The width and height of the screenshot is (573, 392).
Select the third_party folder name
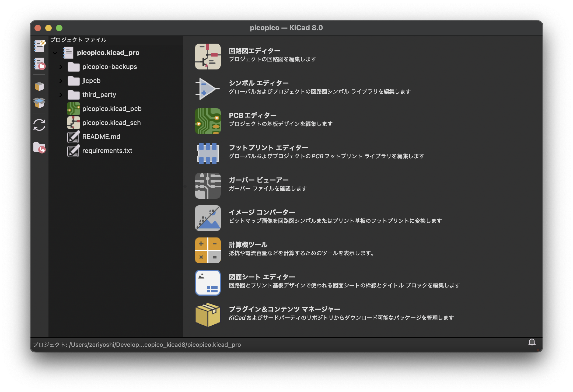point(99,95)
